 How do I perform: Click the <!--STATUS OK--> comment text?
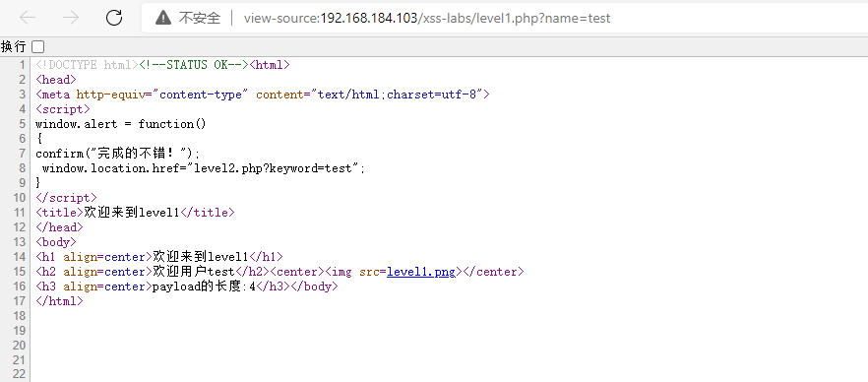click(194, 65)
